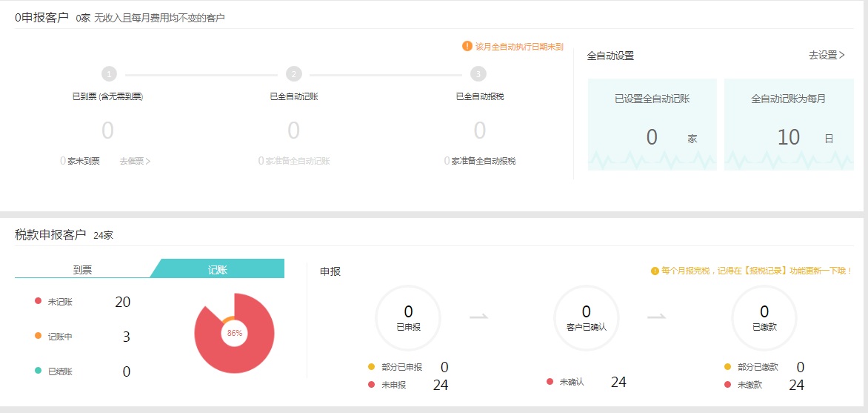Screen dimensions: 868x413
Task: Select step 3 circle above 已全自动报税
Action: [478, 74]
